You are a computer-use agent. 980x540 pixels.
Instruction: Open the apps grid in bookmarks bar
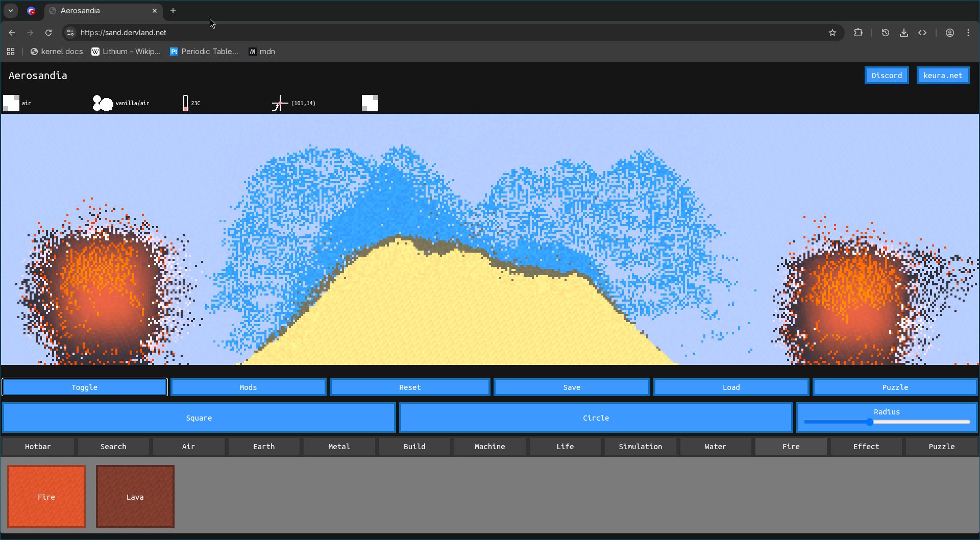tap(11, 52)
